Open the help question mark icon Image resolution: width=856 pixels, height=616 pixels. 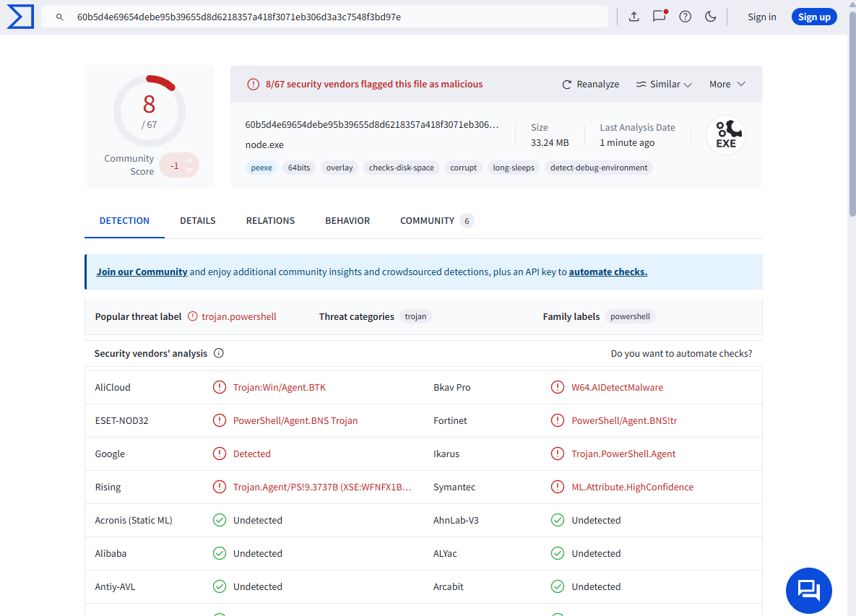click(x=686, y=17)
